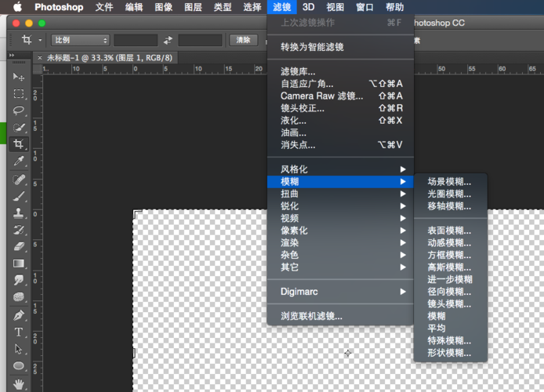
Task: Open the 图层 menu
Action: pyautogui.click(x=193, y=7)
